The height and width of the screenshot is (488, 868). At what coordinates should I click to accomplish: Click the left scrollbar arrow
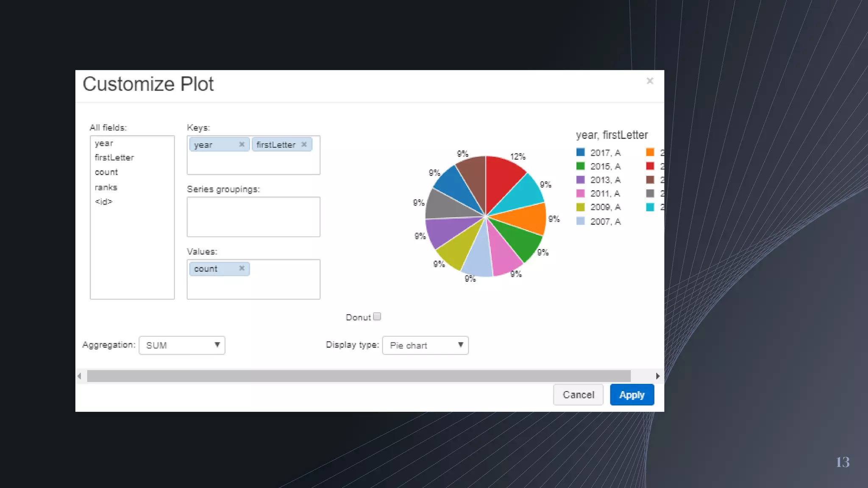tap(79, 376)
